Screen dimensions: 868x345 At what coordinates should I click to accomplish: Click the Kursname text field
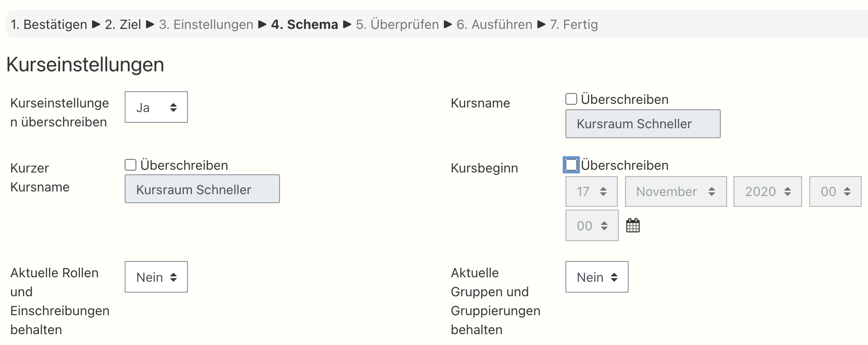(643, 124)
